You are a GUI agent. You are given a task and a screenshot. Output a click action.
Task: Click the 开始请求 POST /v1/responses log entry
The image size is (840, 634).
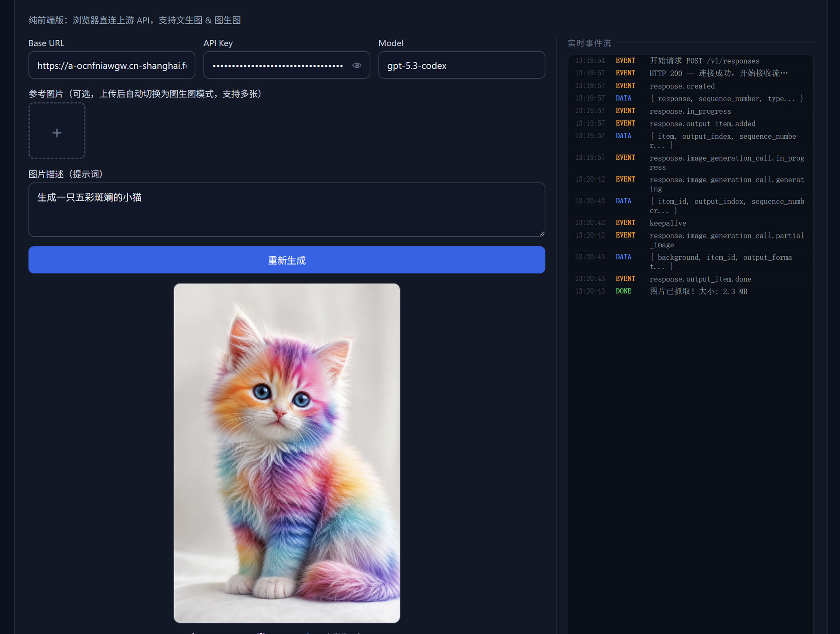pos(690,61)
